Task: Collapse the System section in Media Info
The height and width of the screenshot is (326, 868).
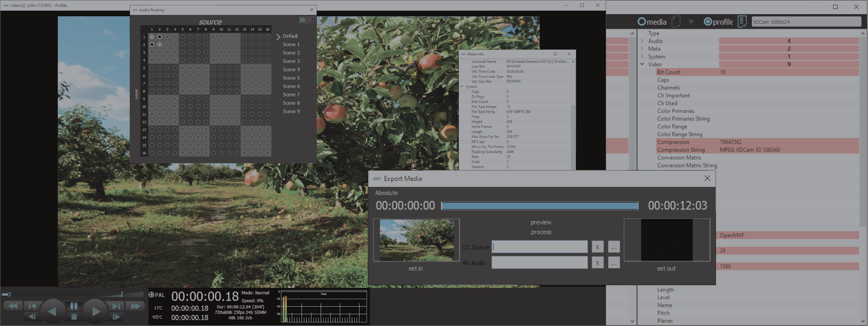Action: click(x=462, y=86)
